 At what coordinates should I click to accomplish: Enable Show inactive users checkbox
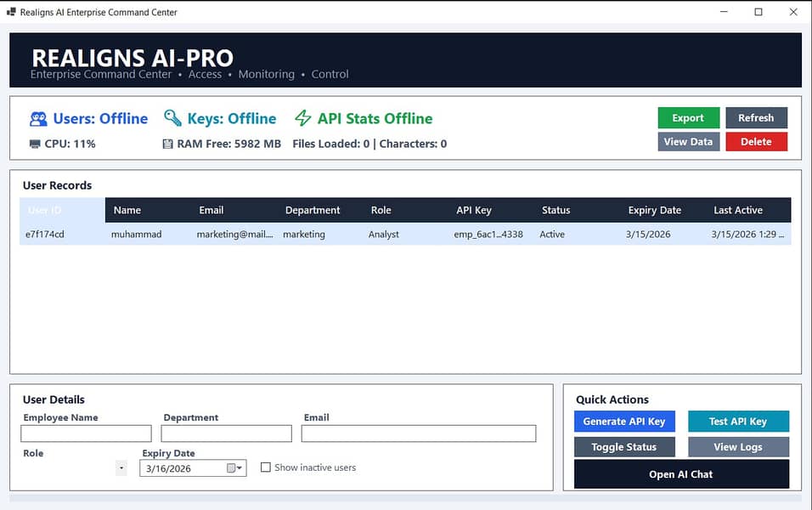pyautogui.click(x=266, y=467)
